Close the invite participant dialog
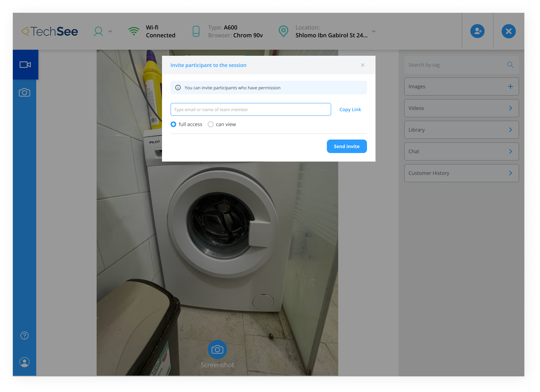This screenshot has height=392, width=540. click(x=363, y=65)
